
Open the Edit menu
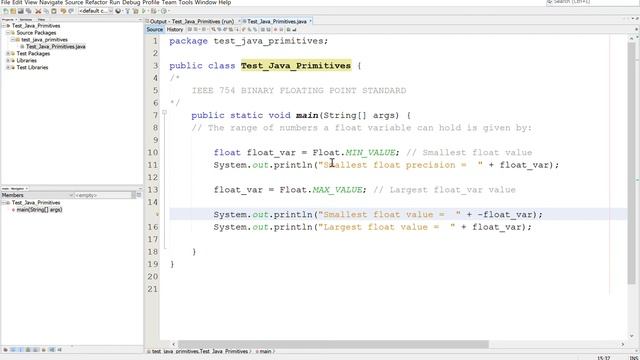pyautogui.click(x=17, y=2)
